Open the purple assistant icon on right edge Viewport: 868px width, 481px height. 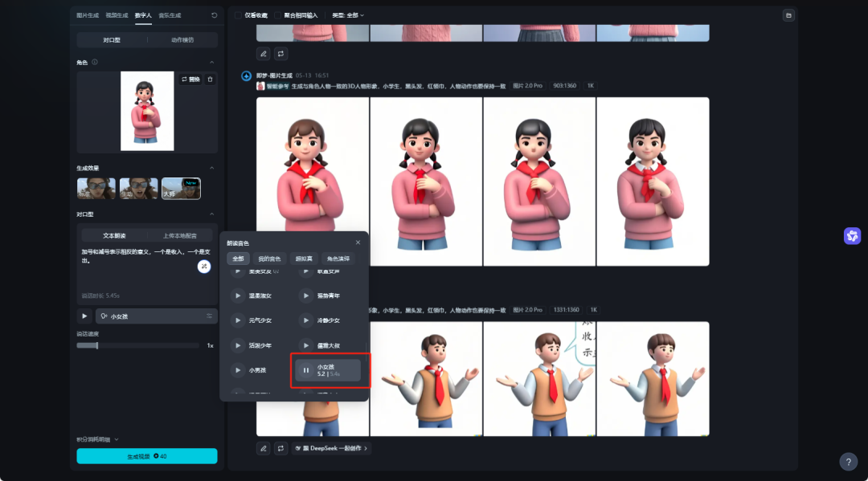[852, 236]
